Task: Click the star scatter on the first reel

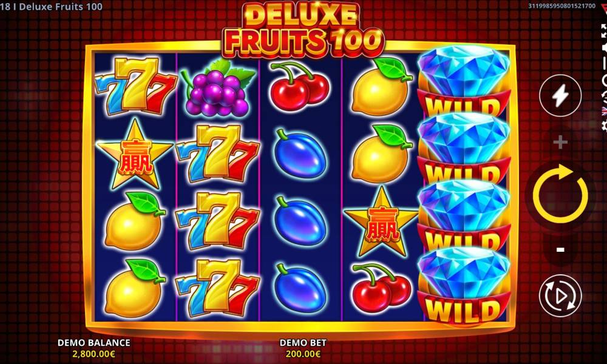Action: (134, 155)
